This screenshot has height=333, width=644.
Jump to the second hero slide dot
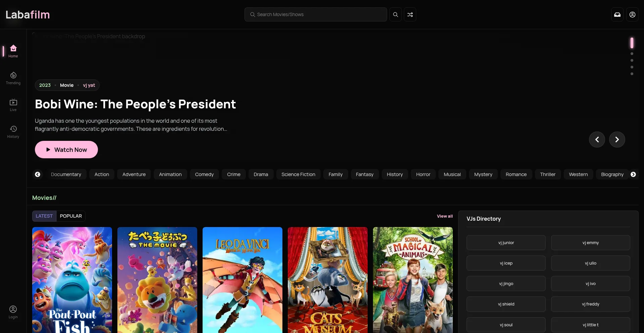632,54
